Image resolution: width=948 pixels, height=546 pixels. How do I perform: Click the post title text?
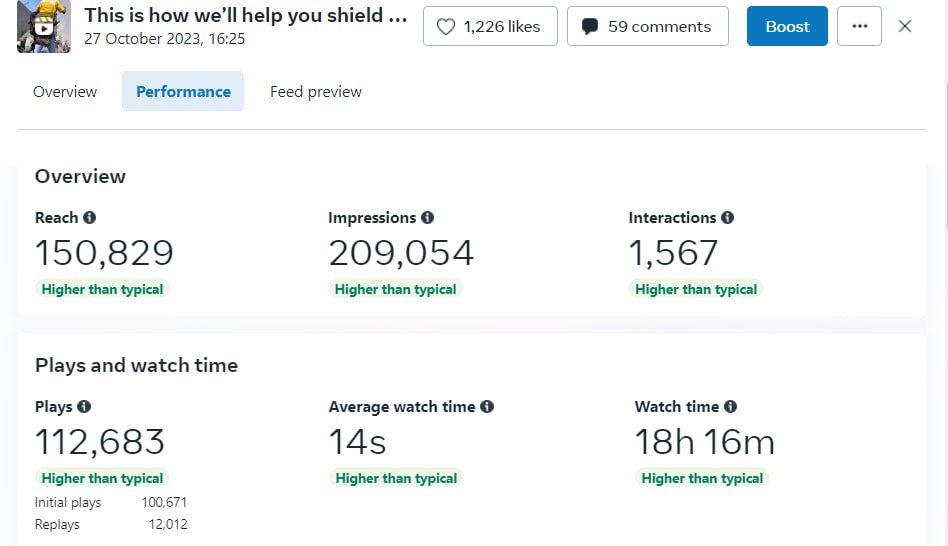245,16
